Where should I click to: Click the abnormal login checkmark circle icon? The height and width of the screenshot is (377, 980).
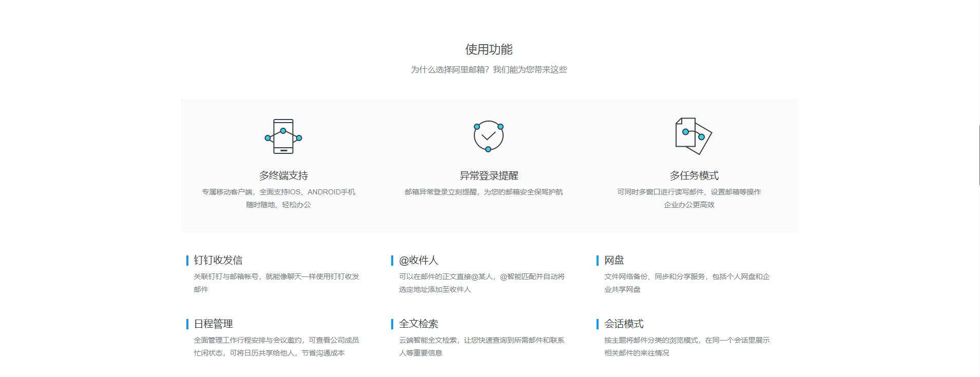[x=488, y=136]
